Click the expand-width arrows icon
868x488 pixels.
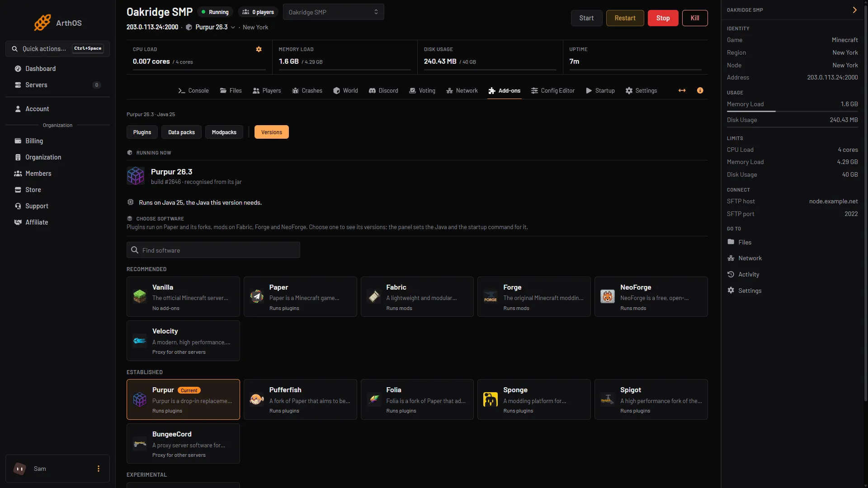[x=682, y=90]
